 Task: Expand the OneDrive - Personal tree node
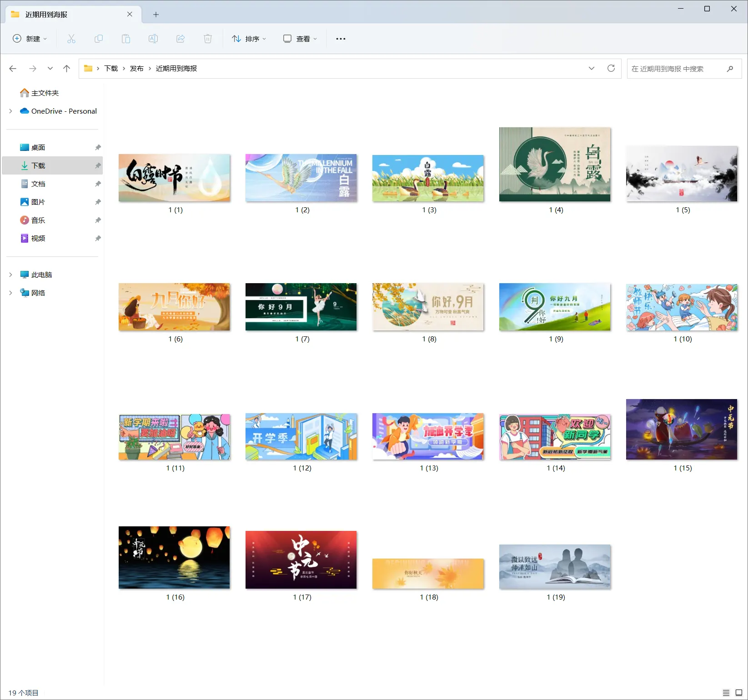[10, 111]
